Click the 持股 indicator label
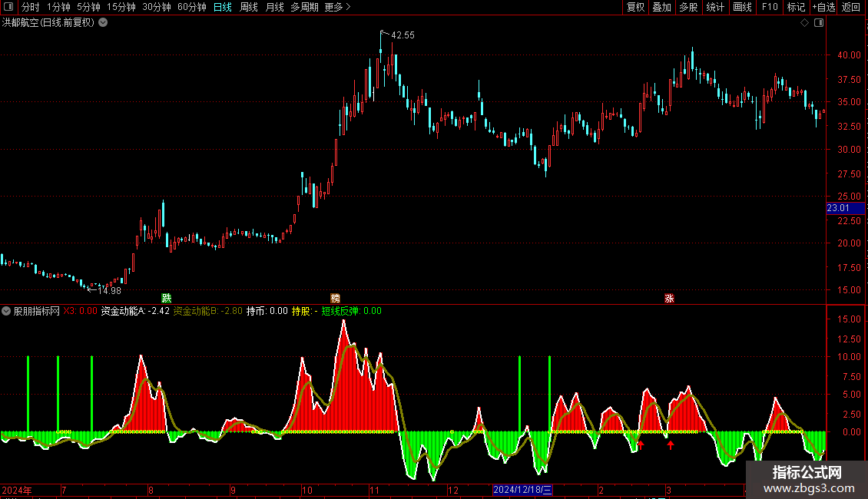Viewport: 868px width, 499px height. coord(304,311)
